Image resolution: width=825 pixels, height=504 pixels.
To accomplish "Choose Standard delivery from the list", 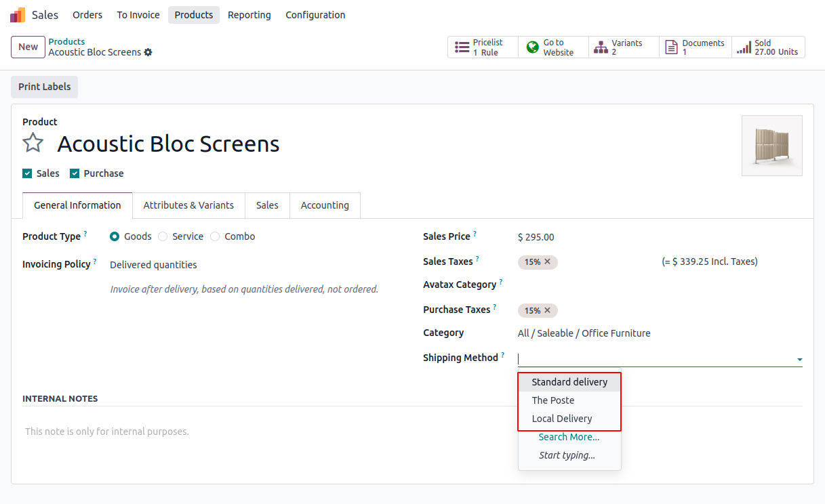I will 569,382.
